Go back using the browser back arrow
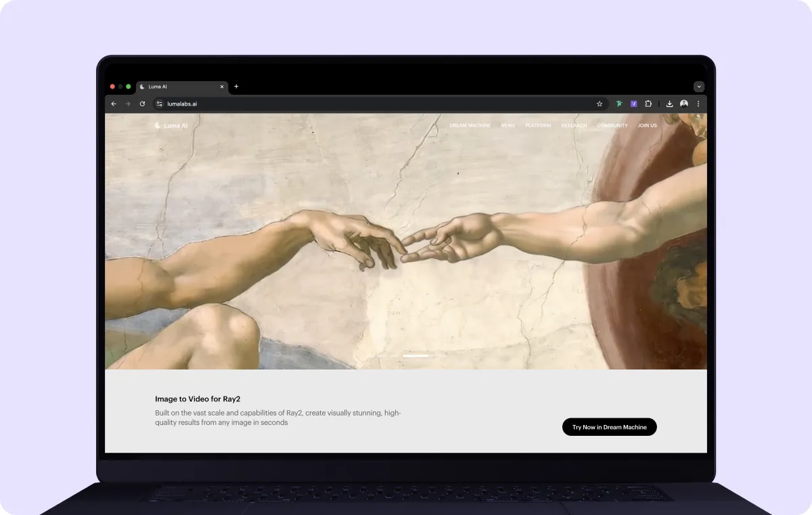812x515 pixels. [114, 104]
